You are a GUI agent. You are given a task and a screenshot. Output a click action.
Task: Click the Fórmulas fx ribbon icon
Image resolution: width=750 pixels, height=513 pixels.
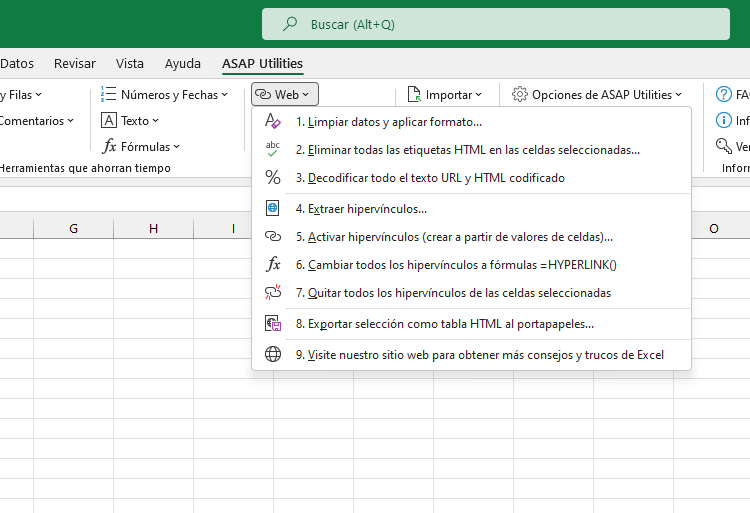109,146
